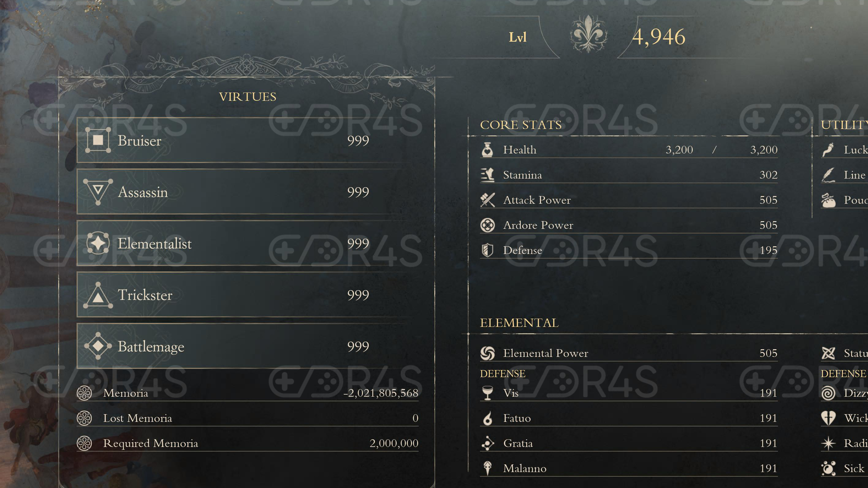Select the Battlemage virtue value 999
Image resolution: width=868 pixels, height=488 pixels.
click(x=358, y=347)
